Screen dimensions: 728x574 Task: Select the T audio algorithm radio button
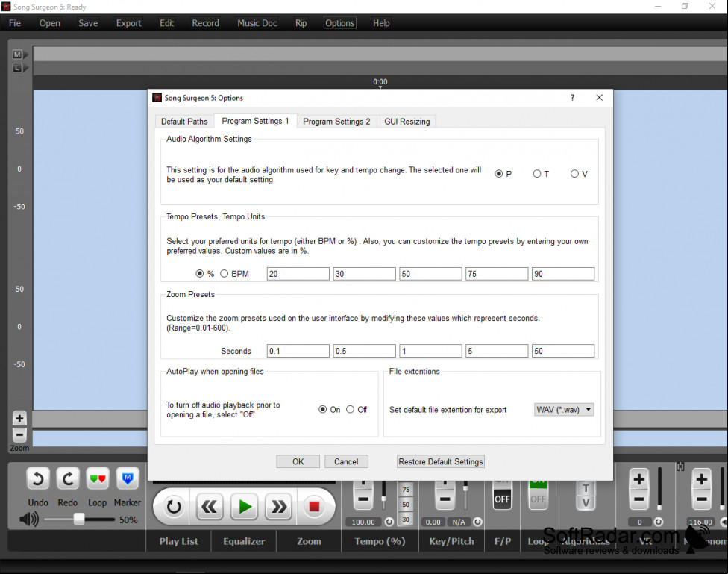[x=537, y=174]
